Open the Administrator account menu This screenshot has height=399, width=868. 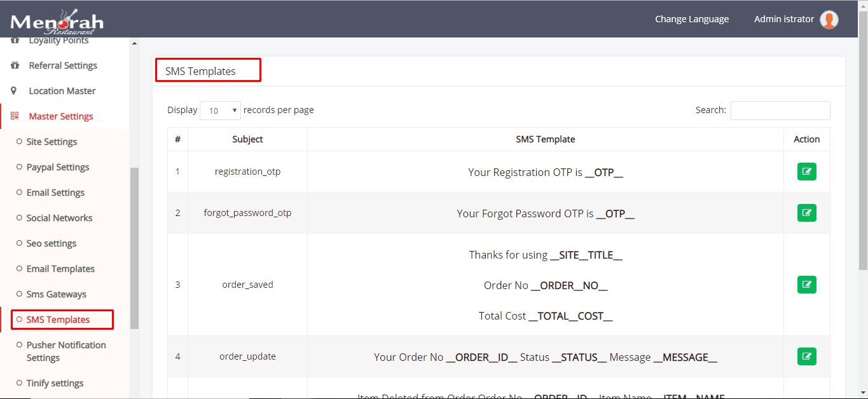[783, 19]
